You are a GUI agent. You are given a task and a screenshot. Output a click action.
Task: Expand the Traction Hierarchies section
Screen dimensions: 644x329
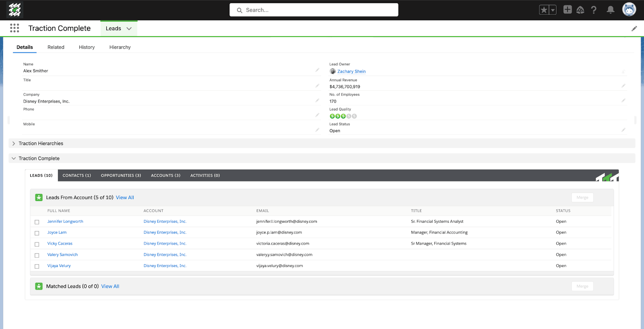(14, 144)
